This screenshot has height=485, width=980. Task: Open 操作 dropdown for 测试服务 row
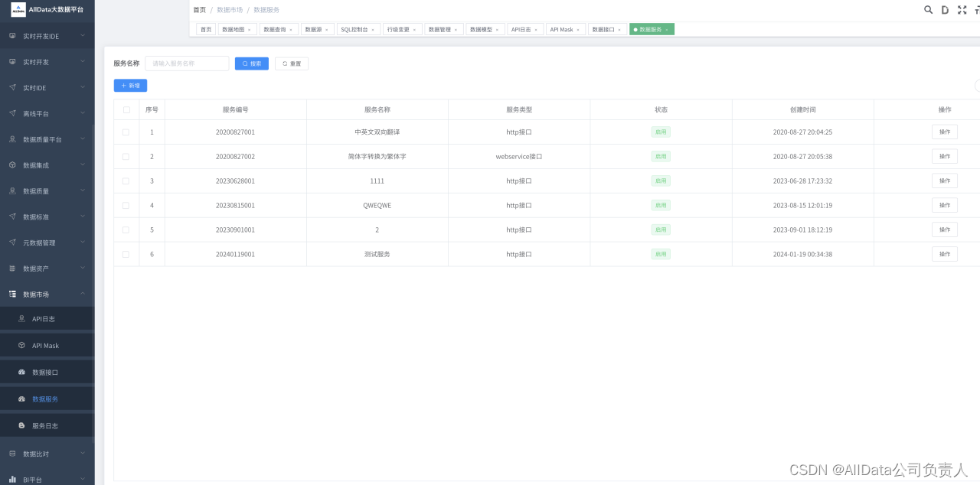pyautogui.click(x=945, y=254)
